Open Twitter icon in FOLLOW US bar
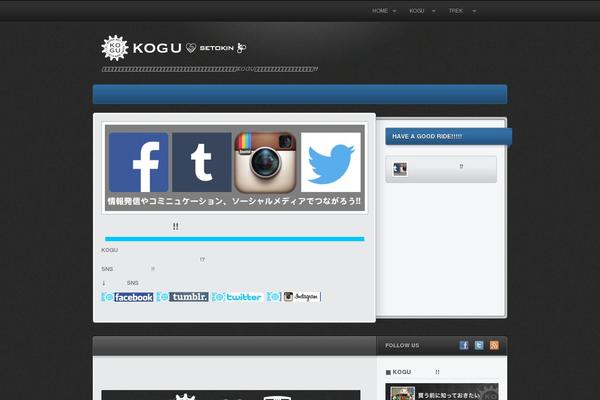This screenshot has width=600, height=400. [x=479, y=345]
